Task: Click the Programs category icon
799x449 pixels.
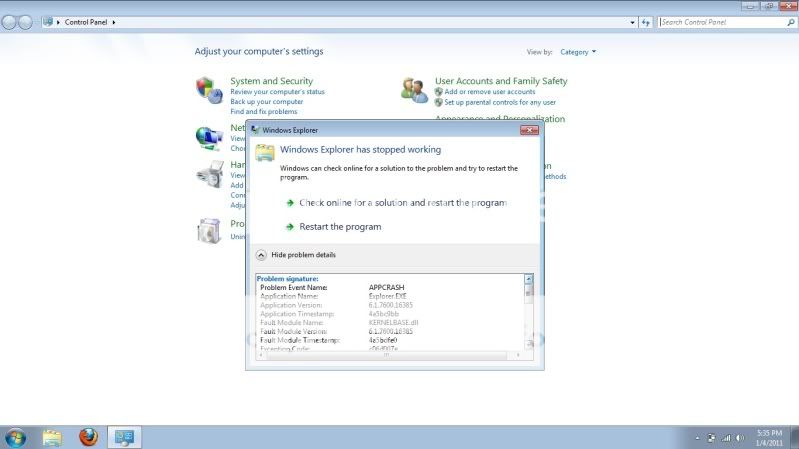Action: click(x=209, y=230)
